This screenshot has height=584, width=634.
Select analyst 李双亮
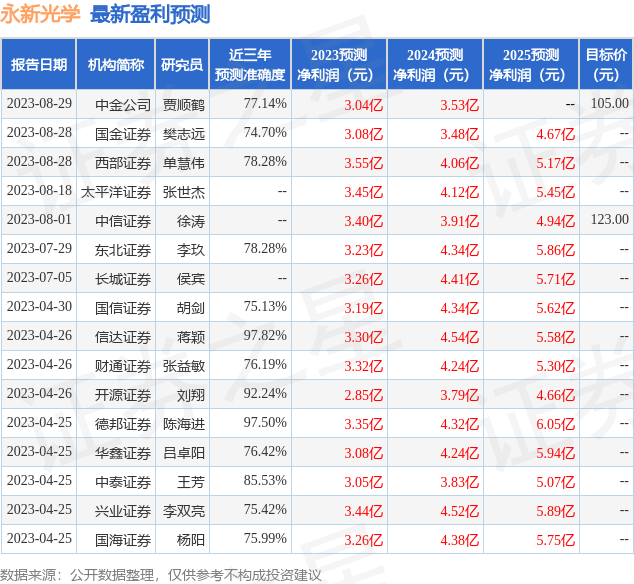[x=184, y=512]
